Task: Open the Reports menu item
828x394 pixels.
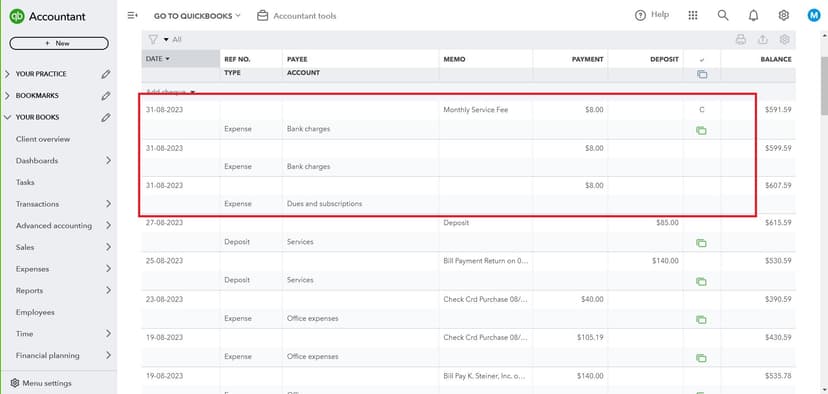Action: 30,290
